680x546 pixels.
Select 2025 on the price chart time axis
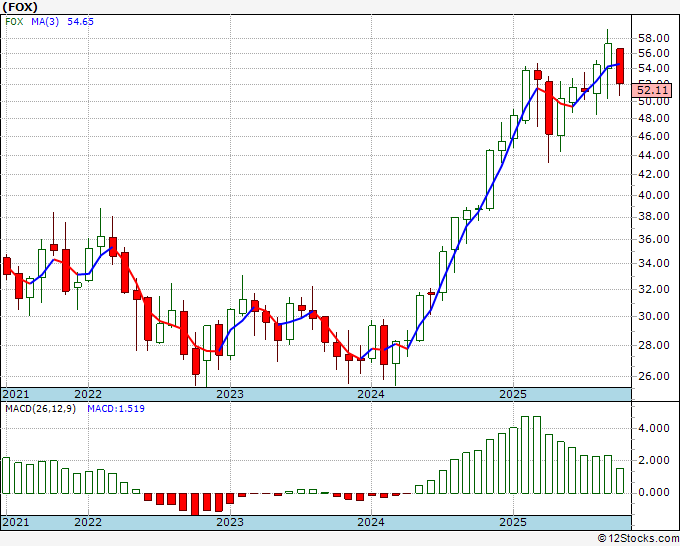(x=513, y=394)
